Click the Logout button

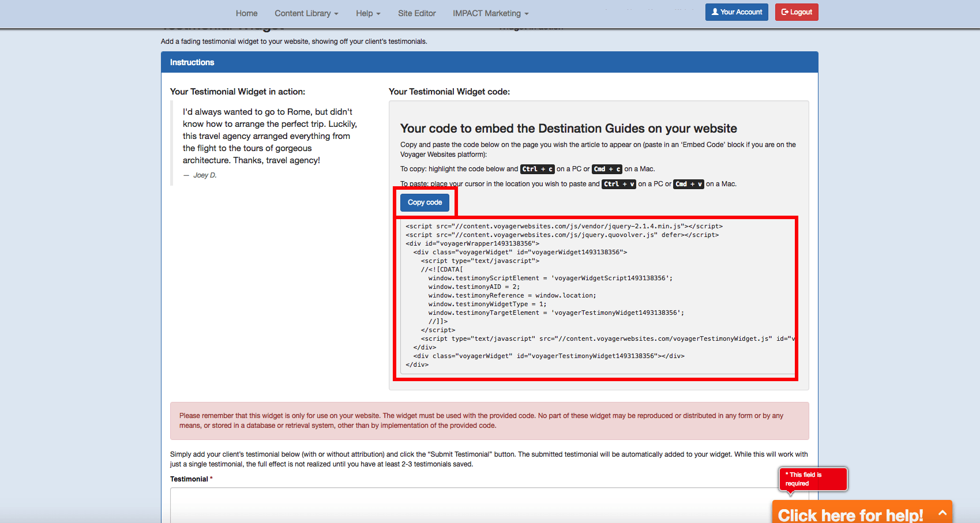click(797, 12)
